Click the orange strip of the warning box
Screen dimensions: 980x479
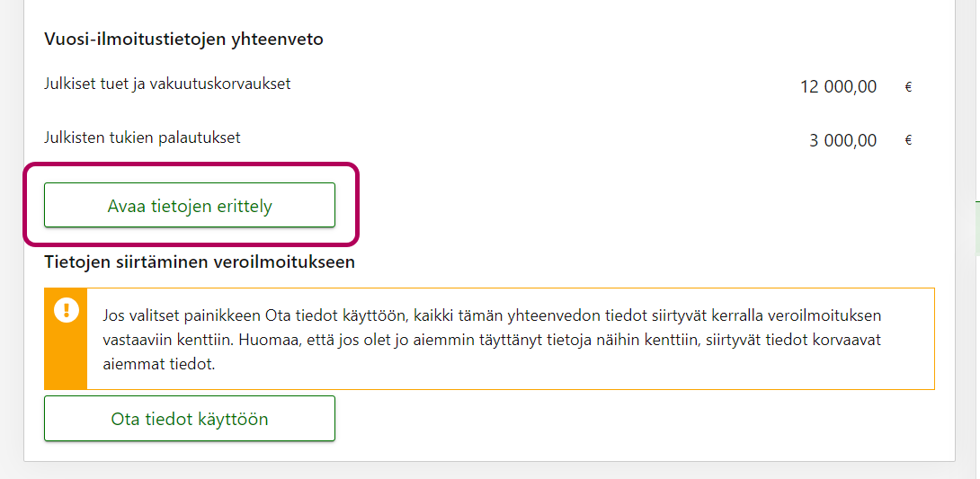point(66,359)
